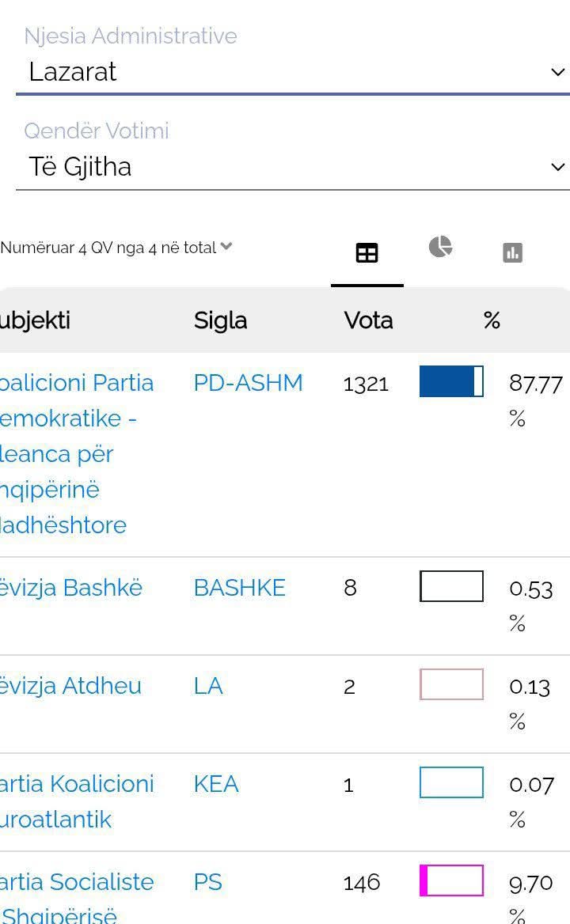Screen dimensions: 570x924
Task: Open the PS sigla link
Action: (207, 882)
